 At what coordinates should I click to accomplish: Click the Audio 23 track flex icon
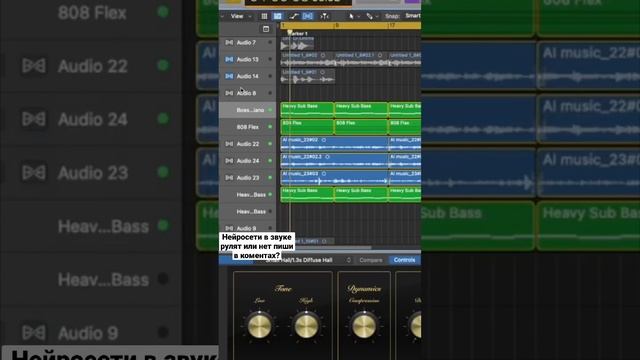(229, 178)
